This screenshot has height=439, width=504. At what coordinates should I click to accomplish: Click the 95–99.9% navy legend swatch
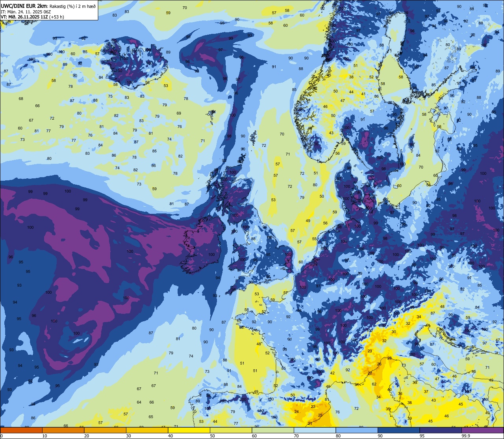tap(441, 430)
